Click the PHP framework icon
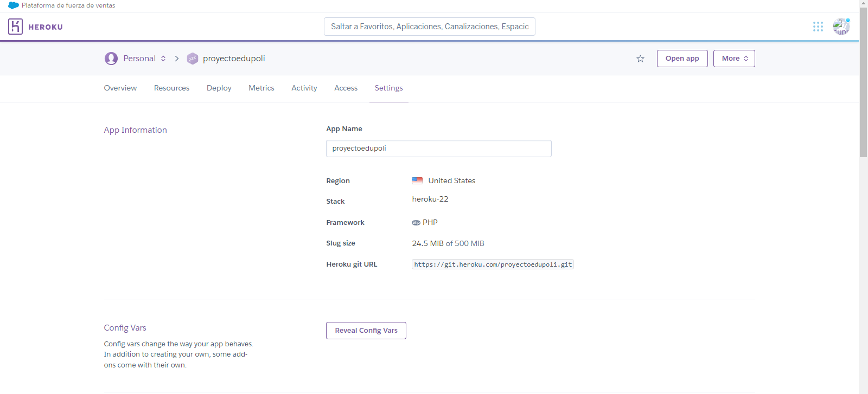This screenshot has height=394, width=868. pyautogui.click(x=416, y=223)
